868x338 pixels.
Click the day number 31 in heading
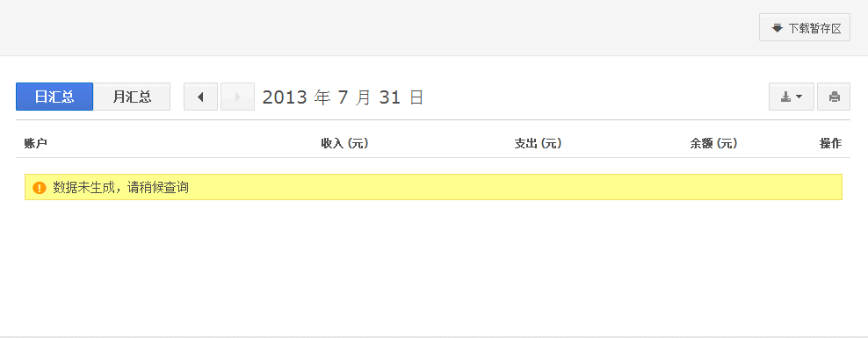[x=390, y=97]
